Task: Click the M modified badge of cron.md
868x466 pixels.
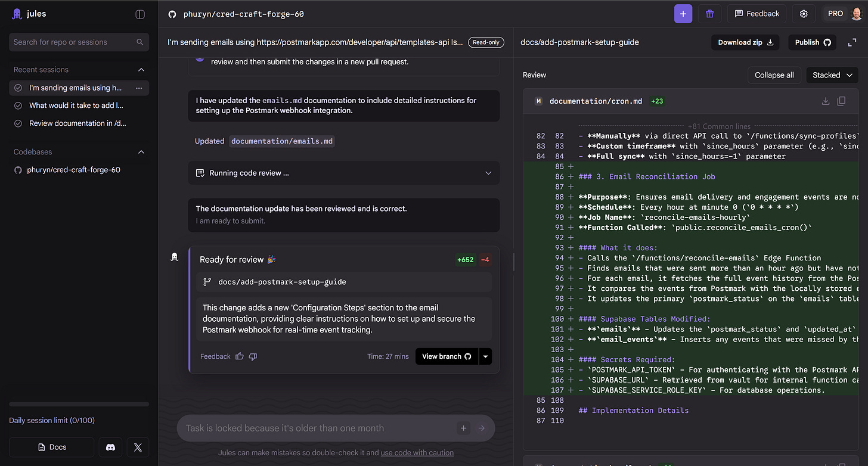Action: click(538, 101)
